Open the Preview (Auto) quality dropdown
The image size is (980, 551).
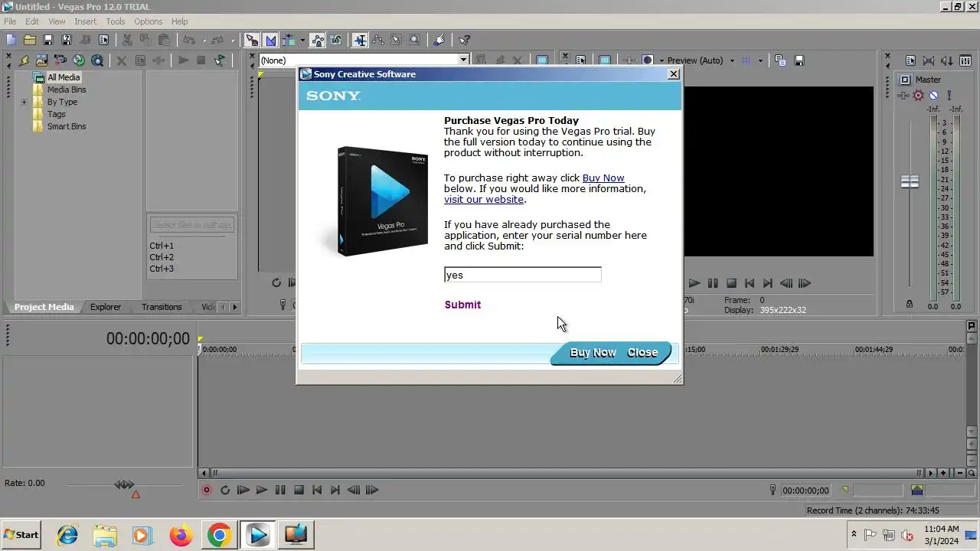(732, 60)
